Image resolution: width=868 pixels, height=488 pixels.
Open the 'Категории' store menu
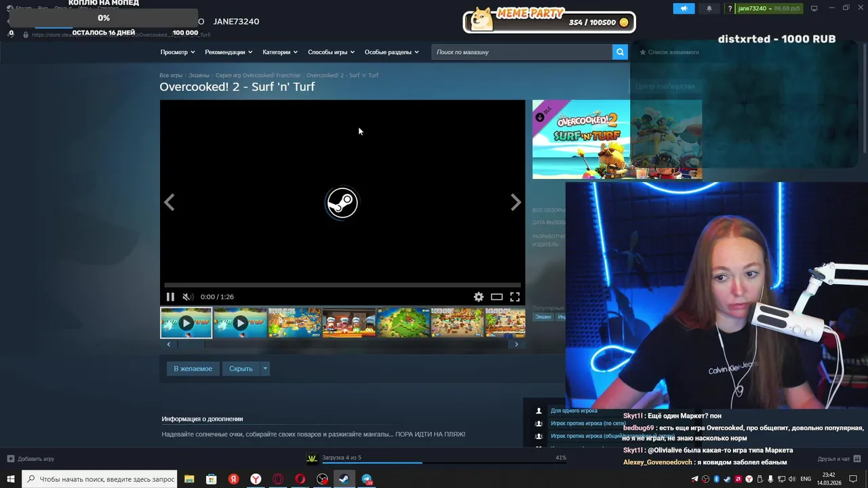pyautogui.click(x=280, y=52)
